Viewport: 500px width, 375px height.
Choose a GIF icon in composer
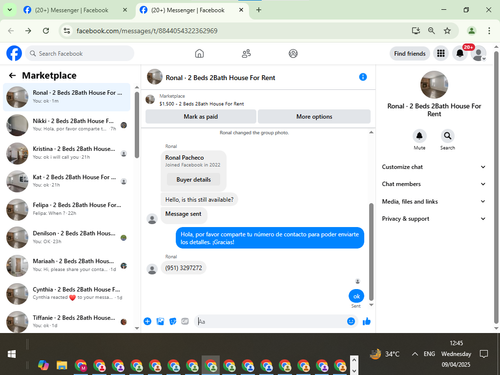[x=185, y=321]
